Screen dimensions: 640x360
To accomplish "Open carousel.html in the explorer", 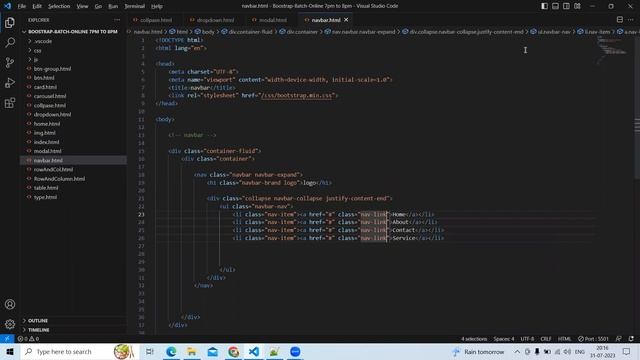I will coord(50,96).
